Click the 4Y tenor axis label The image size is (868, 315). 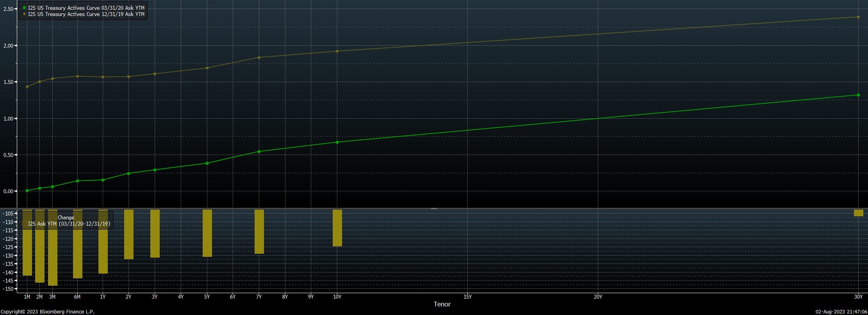click(x=181, y=297)
